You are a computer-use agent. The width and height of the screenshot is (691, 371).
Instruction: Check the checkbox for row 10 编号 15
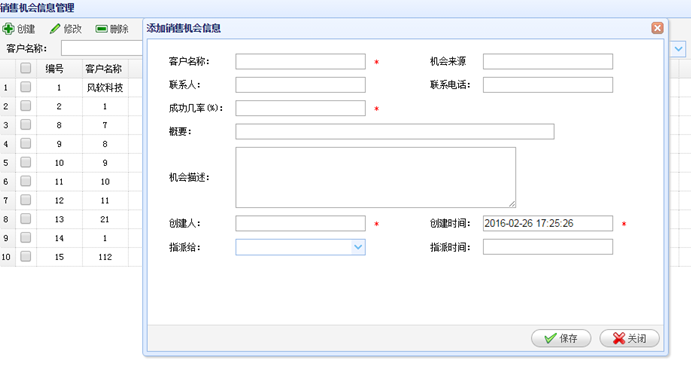tap(26, 256)
